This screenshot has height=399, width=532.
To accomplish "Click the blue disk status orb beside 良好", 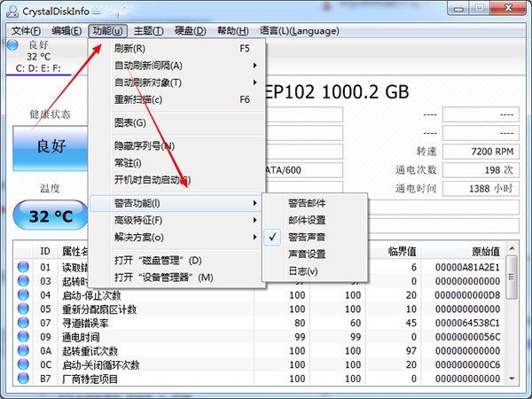I will [12, 45].
